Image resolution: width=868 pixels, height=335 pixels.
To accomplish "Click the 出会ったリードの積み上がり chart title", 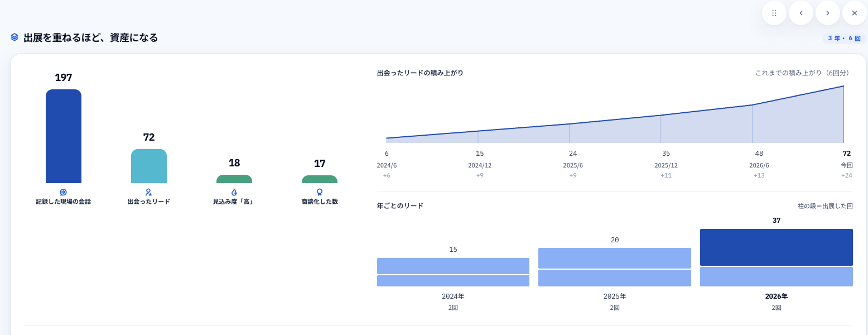I will click(420, 73).
